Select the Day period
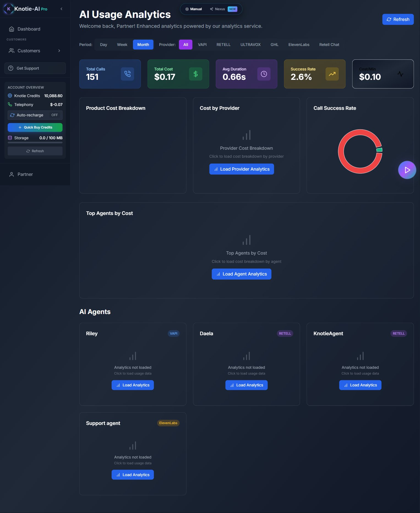 click(103, 45)
